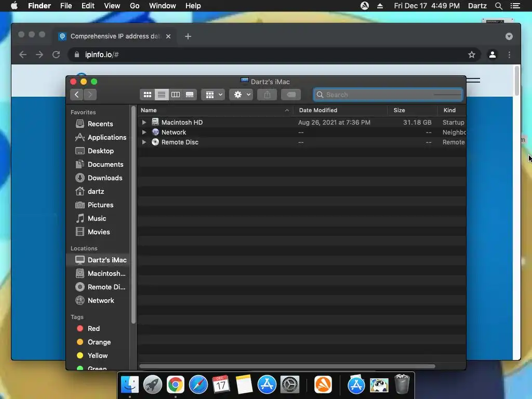
Task: Switch Finder to icon view
Action: pyautogui.click(x=147, y=95)
